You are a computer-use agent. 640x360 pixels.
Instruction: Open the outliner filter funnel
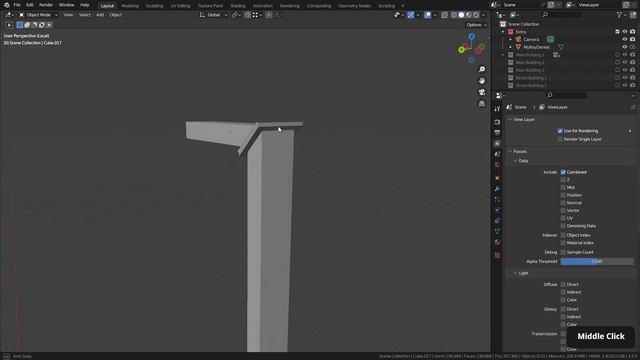click(x=620, y=15)
